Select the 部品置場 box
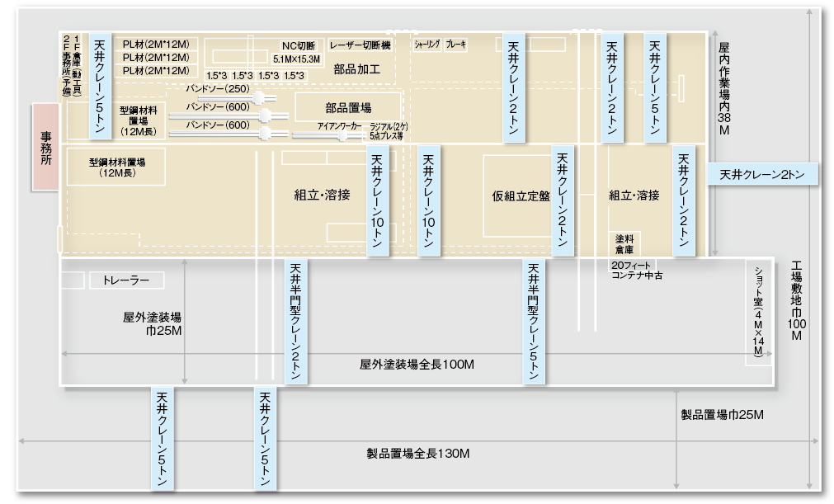834x504 pixels. click(348, 108)
